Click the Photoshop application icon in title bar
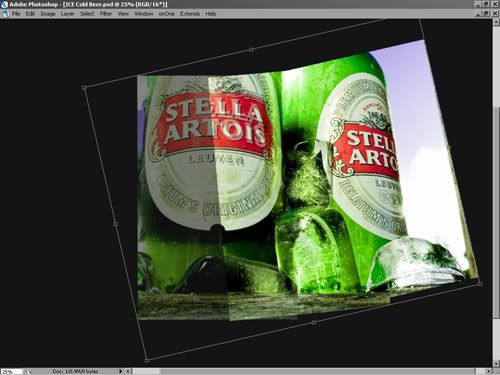This screenshot has width=500, height=375. coord(4,4)
